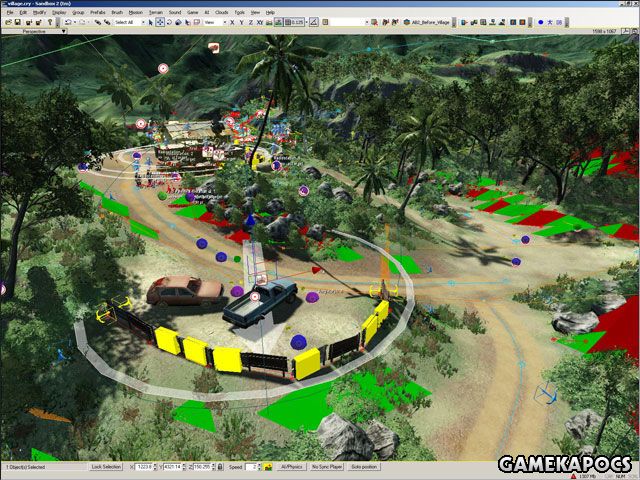
Task: Click the Lock Selection button
Action: tap(106, 467)
